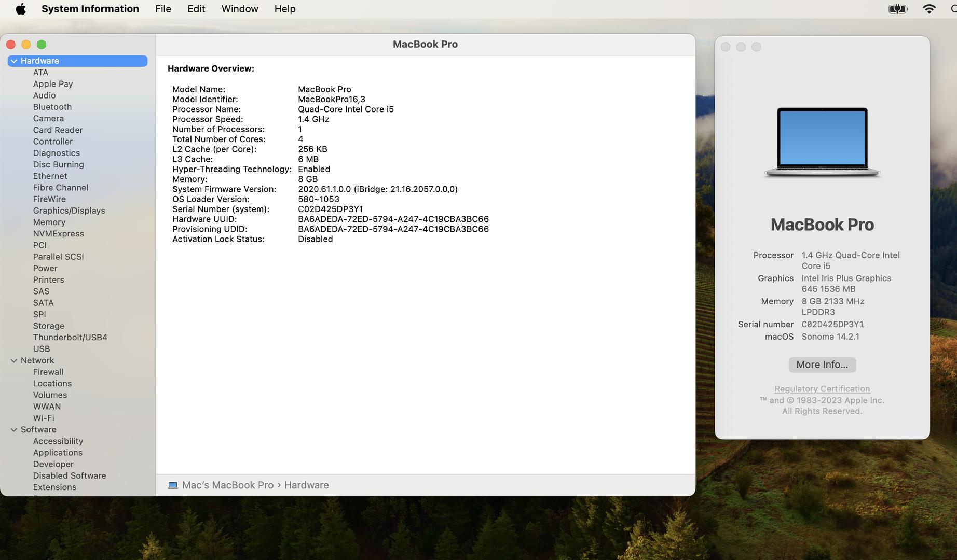Viewport: 957px width, 560px height.
Task: Select Power in the sidebar
Action: (x=45, y=269)
